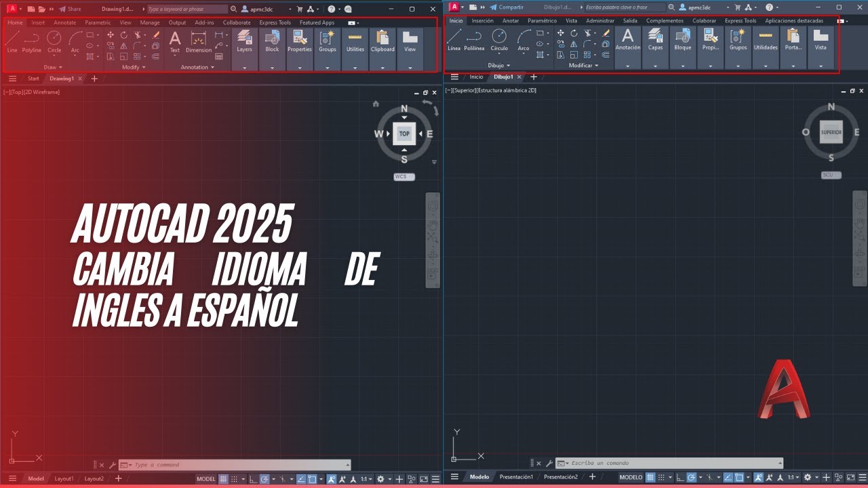Image resolution: width=868 pixels, height=488 pixels.
Task: Switch to the Layout1 tab
Action: tap(64, 479)
